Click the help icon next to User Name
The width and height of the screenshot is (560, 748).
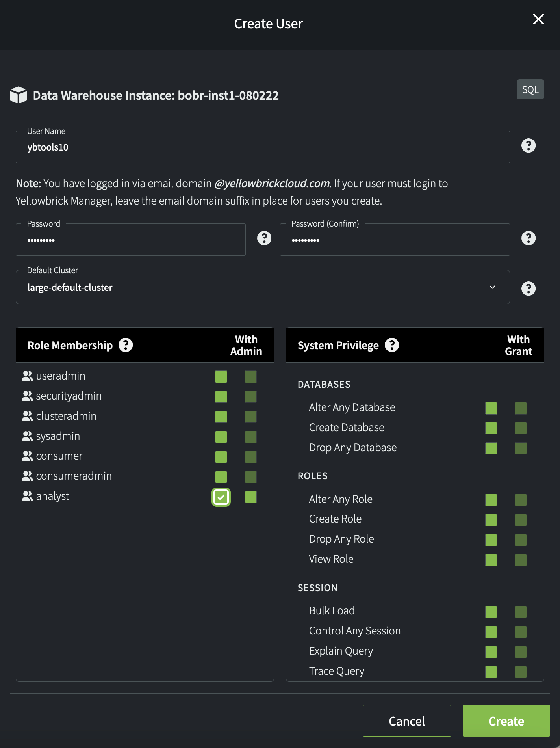tap(528, 146)
